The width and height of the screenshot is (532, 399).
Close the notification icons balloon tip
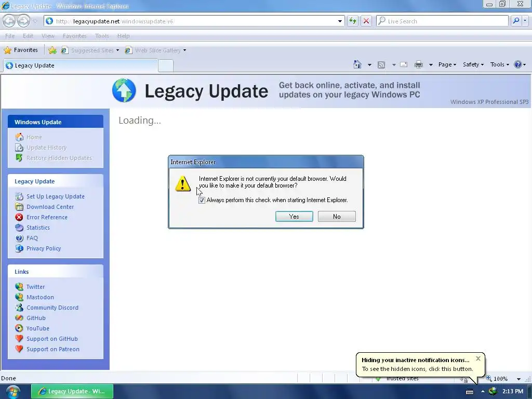click(478, 358)
